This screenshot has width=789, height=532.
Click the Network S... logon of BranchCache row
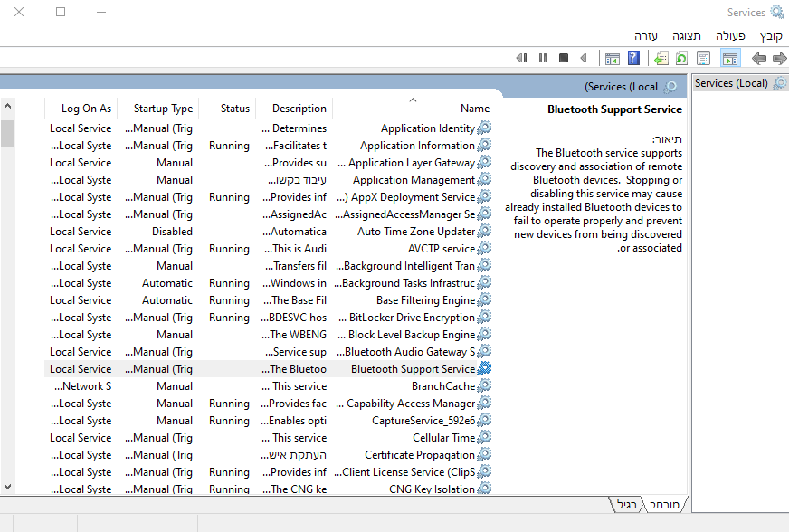pyautogui.click(x=83, y=386)
